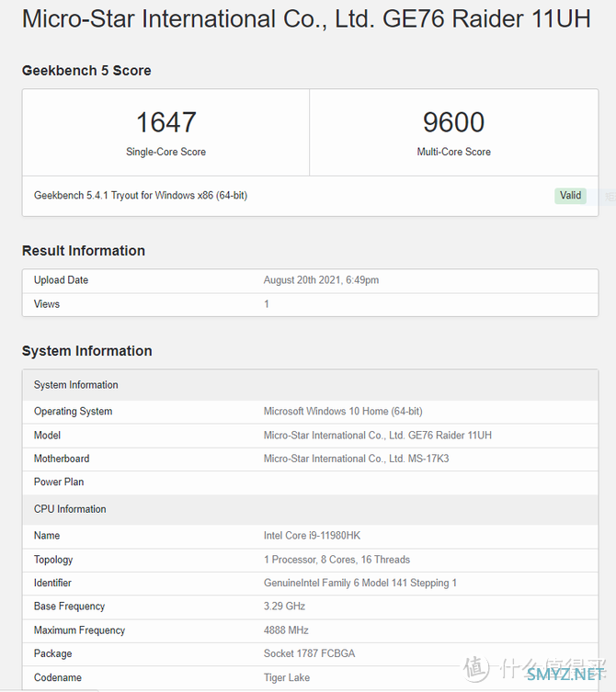The image size is (616, 692).
Task: Click the 'Multi-Core Score' label
Action: 454,152
